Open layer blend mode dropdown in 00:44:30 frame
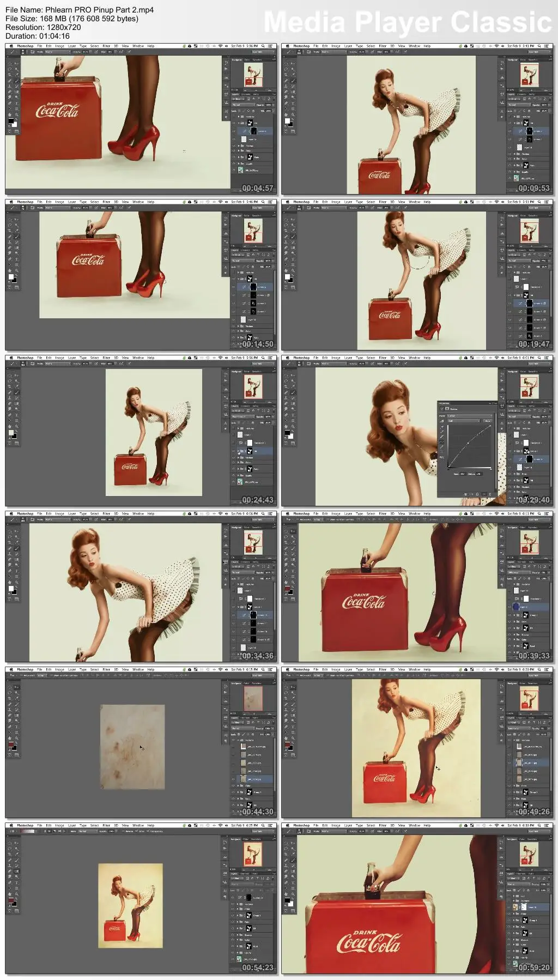This screenshot has height=980, width=558. [x=243, y=728]
